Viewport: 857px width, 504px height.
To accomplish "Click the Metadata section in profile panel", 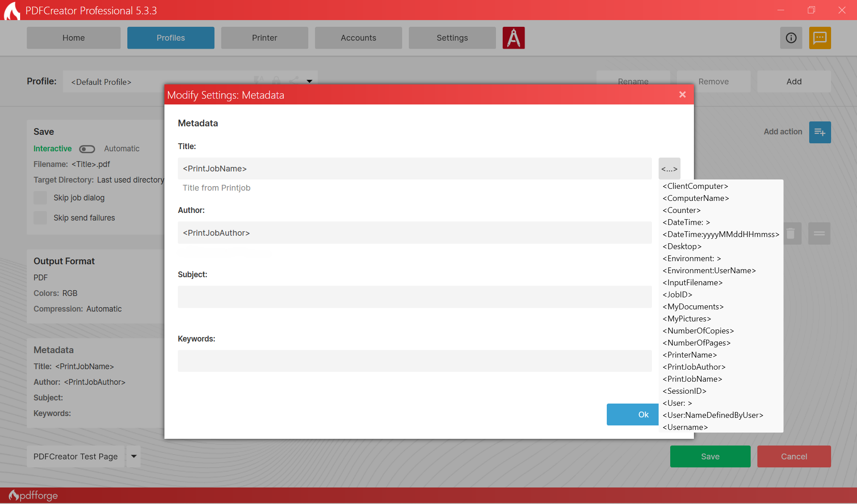I will (x=96, y=383).
